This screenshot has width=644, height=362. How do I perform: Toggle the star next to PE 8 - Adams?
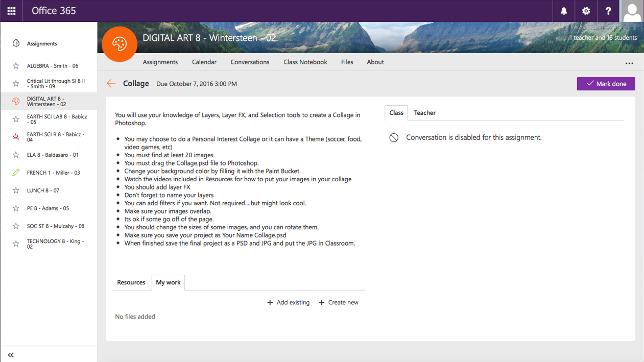click(16, 208)
